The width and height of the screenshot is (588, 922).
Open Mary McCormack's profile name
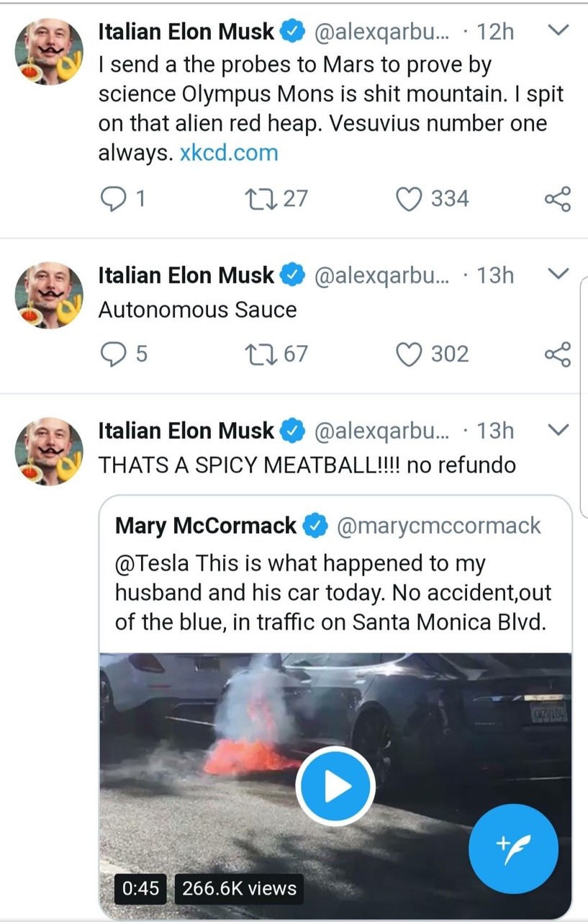[206, 526]
